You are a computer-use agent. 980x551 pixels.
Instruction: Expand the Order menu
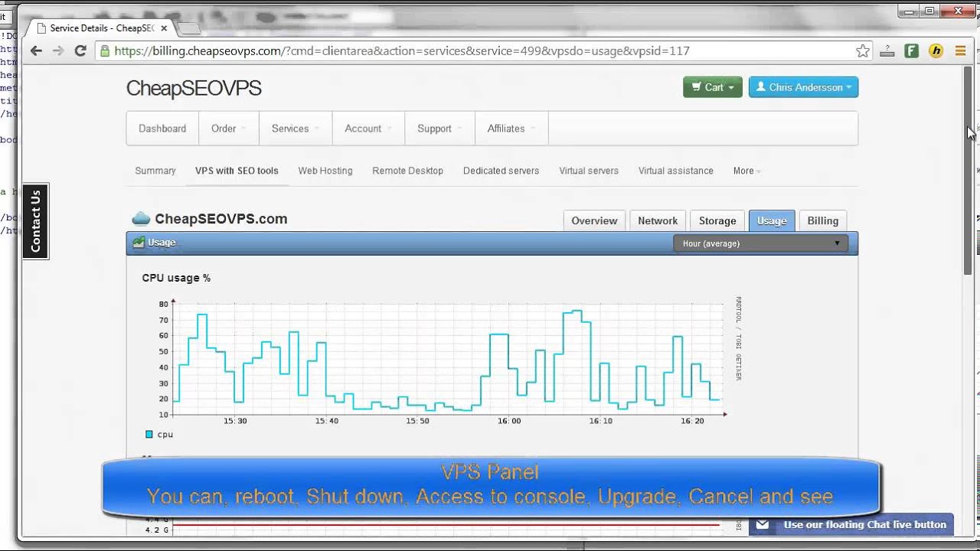click(229, 129)
